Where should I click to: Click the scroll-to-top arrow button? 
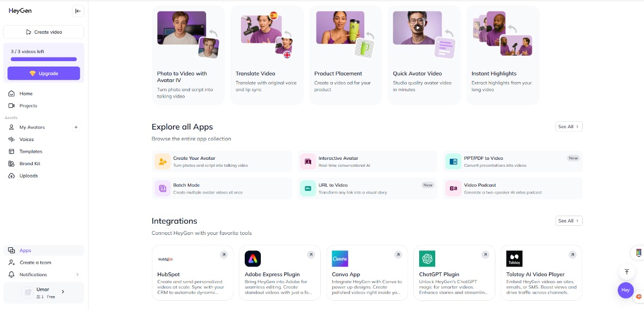point(626,272)
